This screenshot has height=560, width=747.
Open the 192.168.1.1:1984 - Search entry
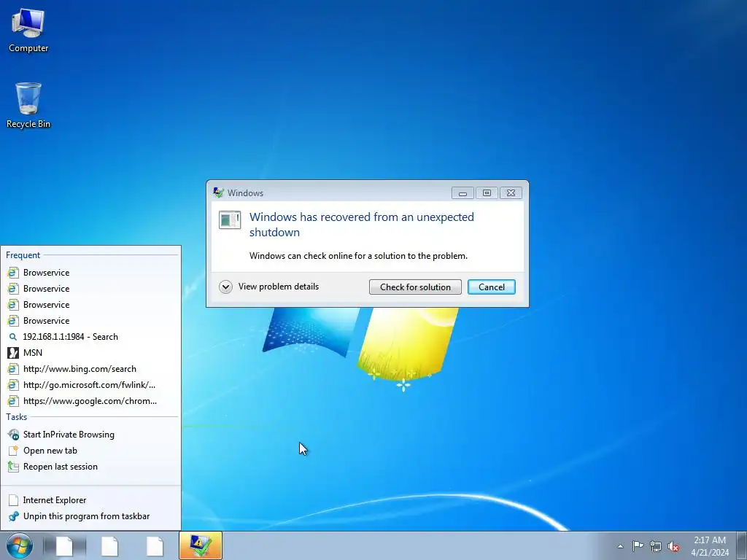(x=90, y=337)
